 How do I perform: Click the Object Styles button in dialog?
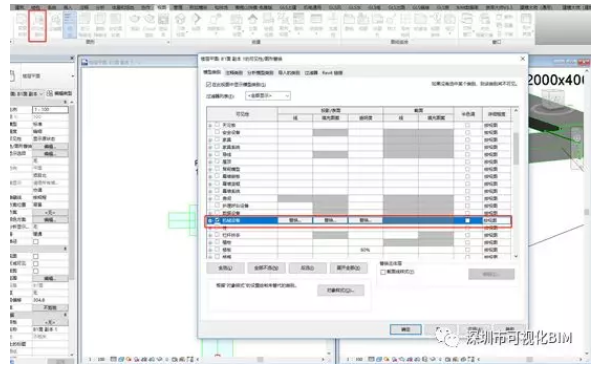pos(341,290)
